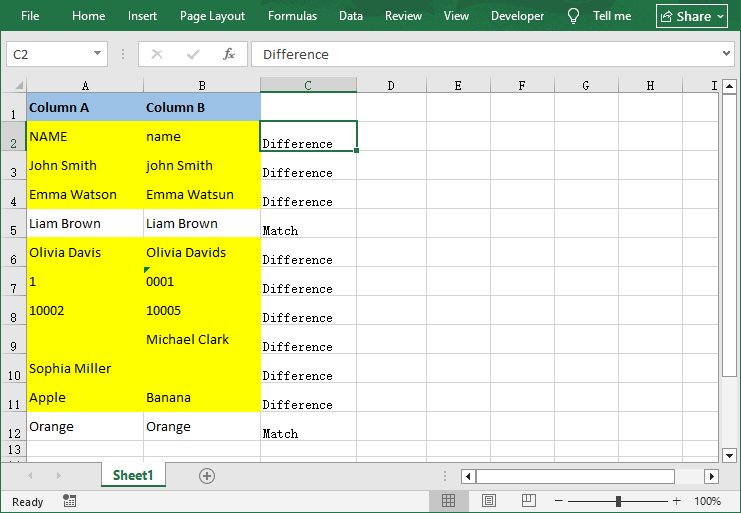Image resolution: width=741 pixels, height=513 pixels.
Task: Switch to Normal view
Action: (449, 501)
